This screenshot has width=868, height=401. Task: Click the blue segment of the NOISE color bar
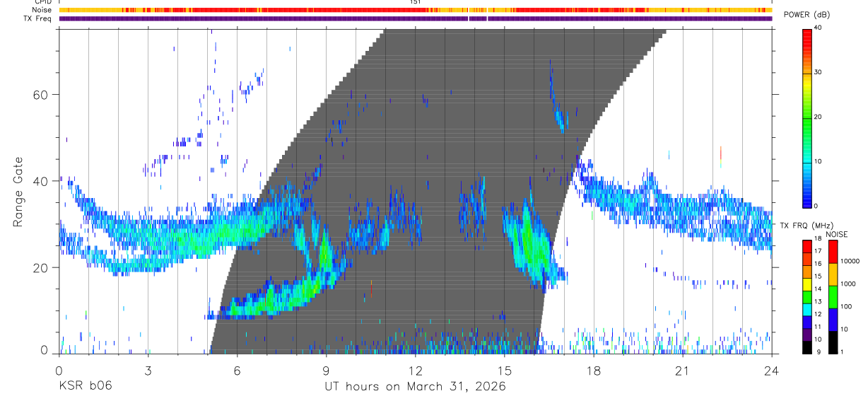(833, 320)
